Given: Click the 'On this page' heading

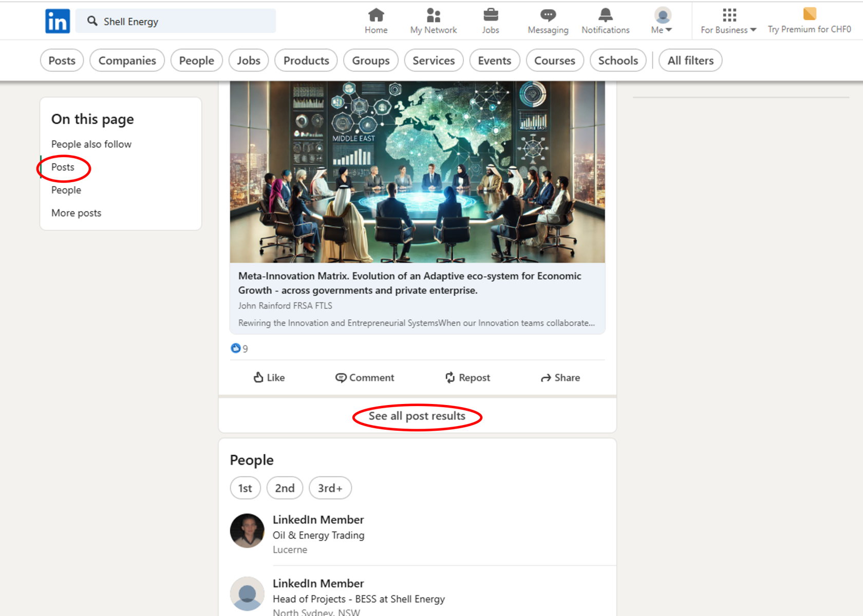Looking at the screenshot, I should point(92,119).
